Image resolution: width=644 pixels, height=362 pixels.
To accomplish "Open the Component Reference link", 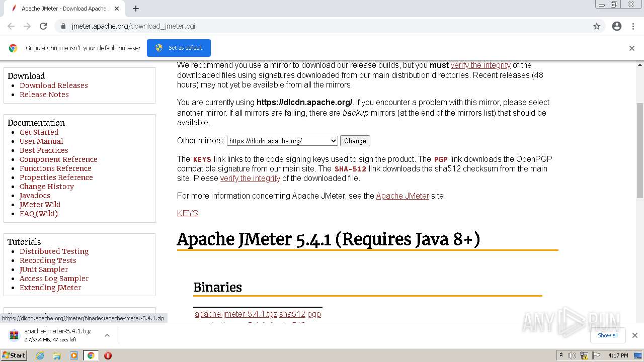I will [58, 159].
